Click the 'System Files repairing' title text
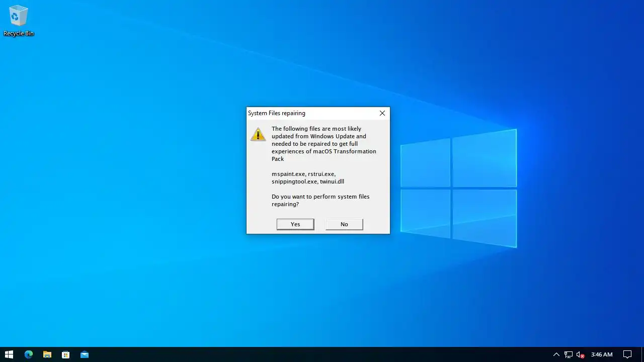Viewport: 644px width, 362px height. coord(277,113)
